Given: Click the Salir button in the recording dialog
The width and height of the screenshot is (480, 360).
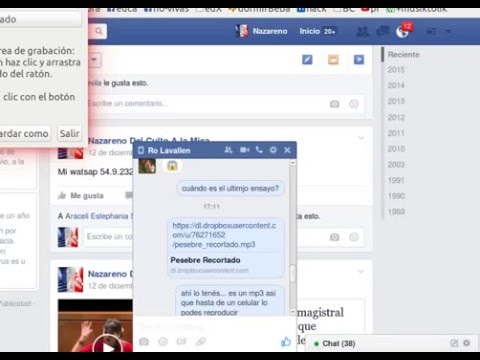Looking at the screenshot, I should click(x=69, y=133).
